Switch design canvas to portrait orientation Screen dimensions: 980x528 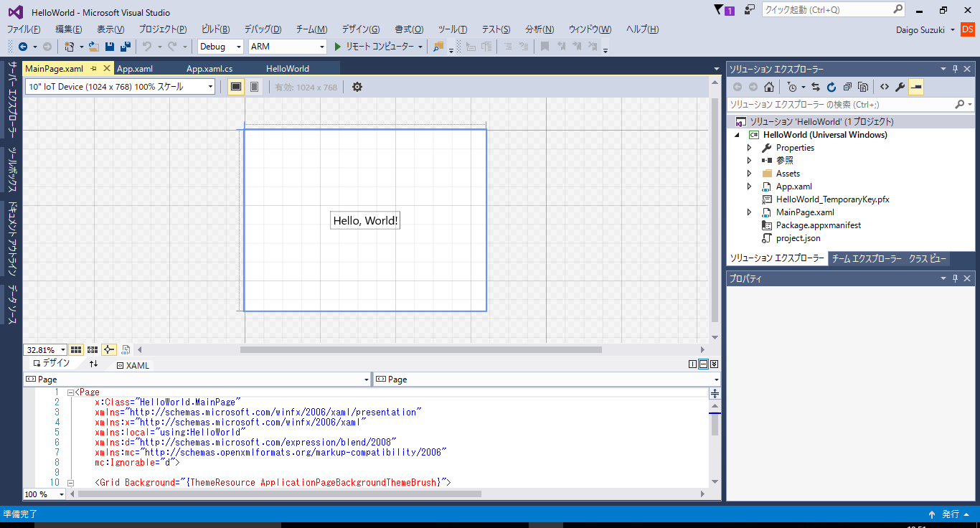click(x=254, y=86)
